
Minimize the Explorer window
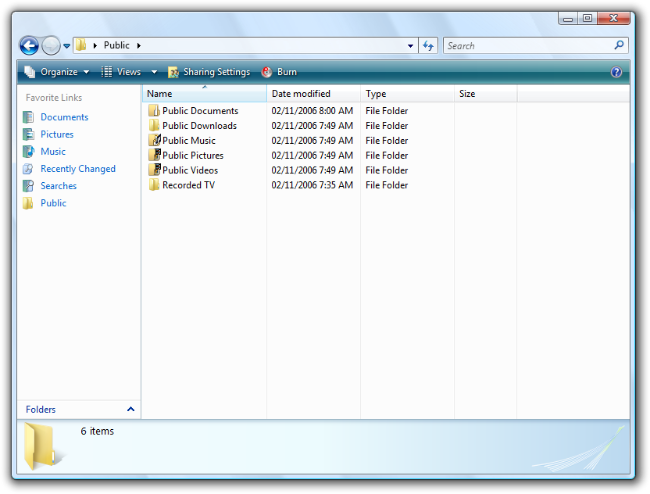568,18
